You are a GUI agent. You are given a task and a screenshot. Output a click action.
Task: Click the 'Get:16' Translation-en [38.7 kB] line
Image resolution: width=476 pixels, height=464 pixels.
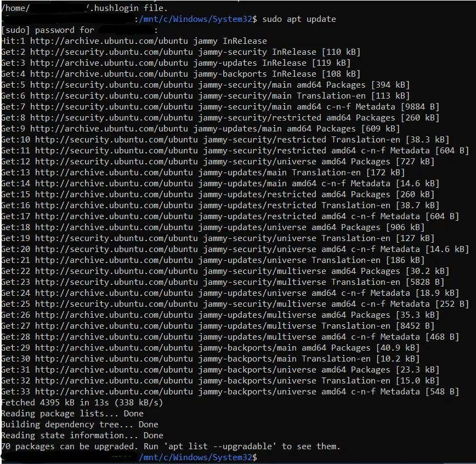click(220, 205)
